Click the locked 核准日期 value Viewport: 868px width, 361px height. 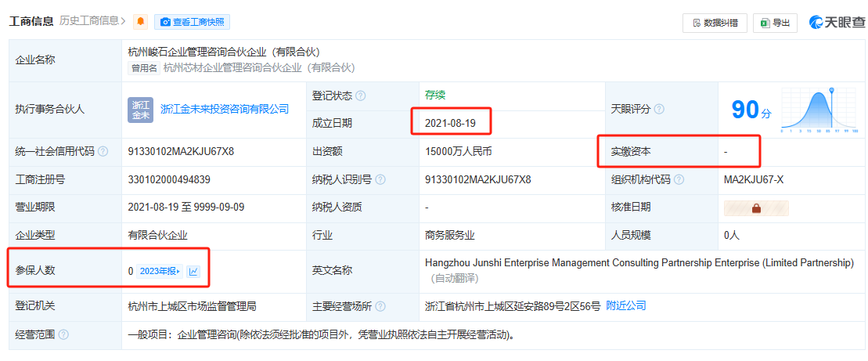click(756, 208)
